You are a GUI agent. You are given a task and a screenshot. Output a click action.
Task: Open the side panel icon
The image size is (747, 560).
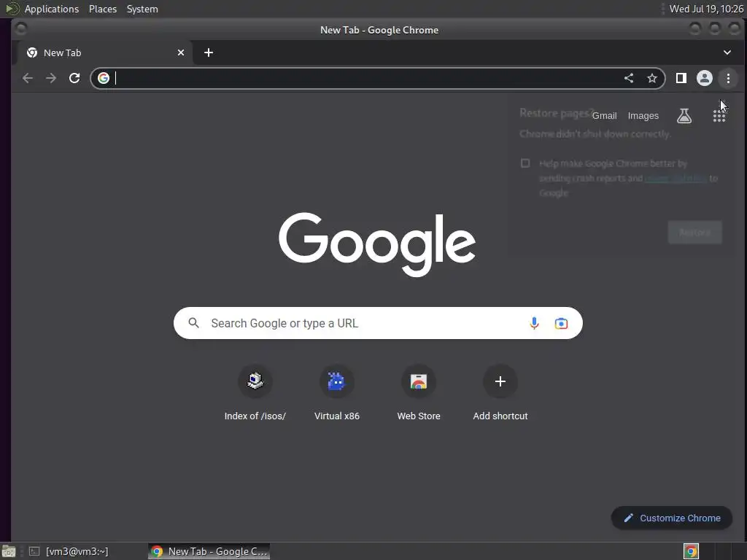click(681, 78)
